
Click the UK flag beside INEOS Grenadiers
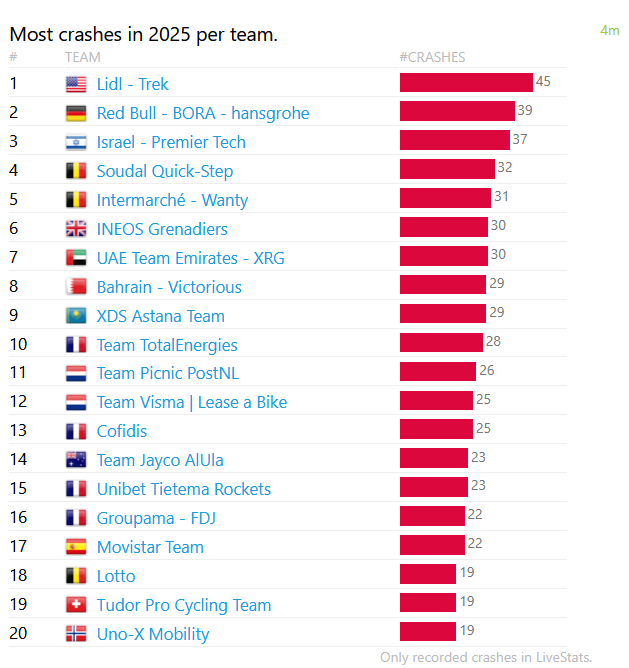[x=76, y=229]
